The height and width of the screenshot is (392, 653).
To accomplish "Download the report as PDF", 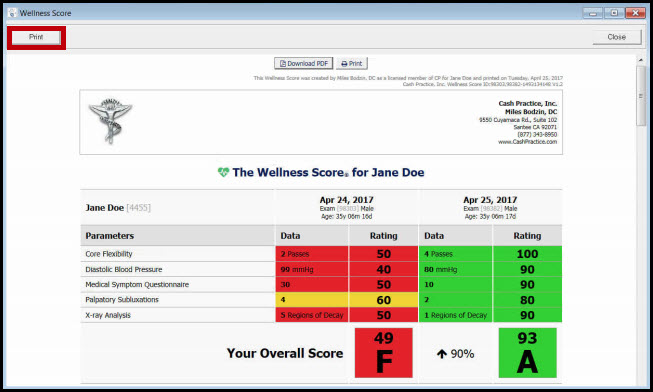I will coord(304,63).
